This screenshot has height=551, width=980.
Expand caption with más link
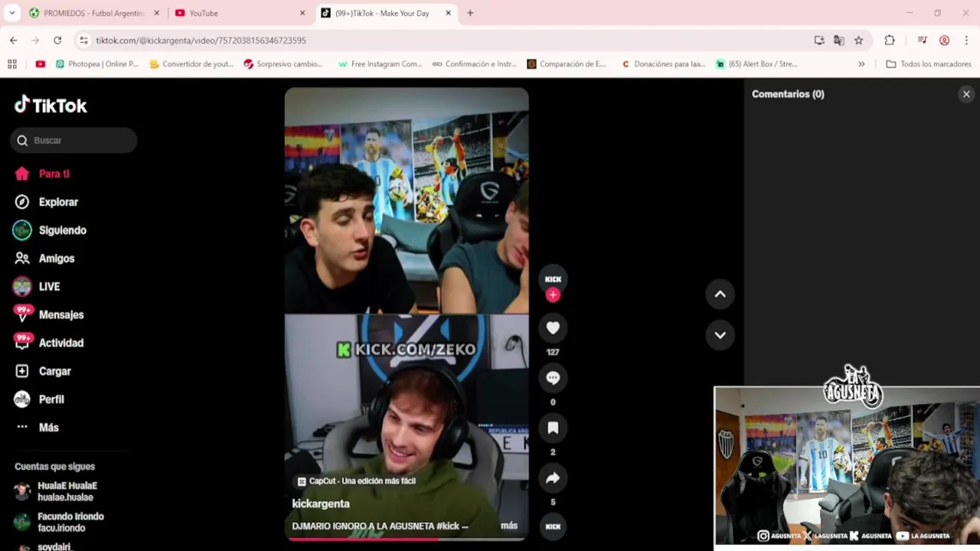[509, 526]
